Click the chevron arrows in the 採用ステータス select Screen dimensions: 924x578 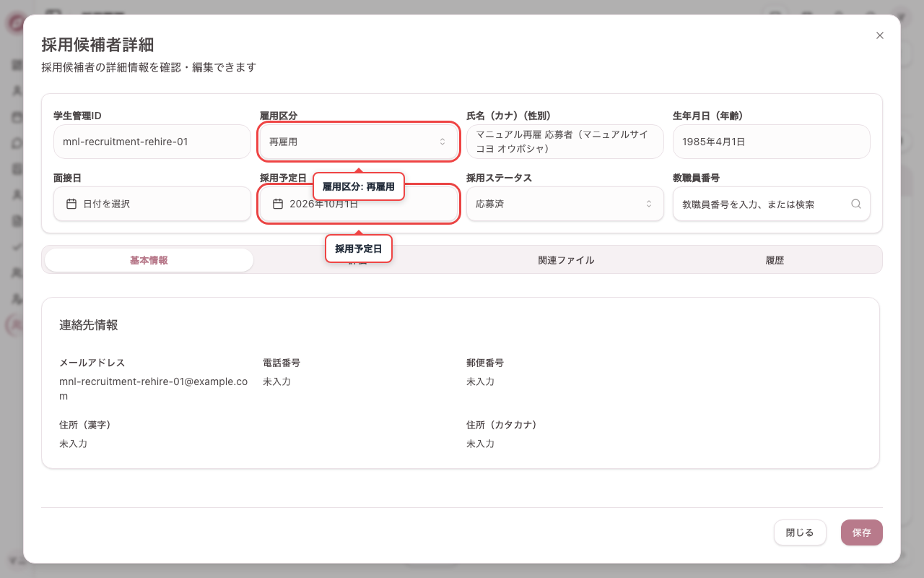(649, 204)
